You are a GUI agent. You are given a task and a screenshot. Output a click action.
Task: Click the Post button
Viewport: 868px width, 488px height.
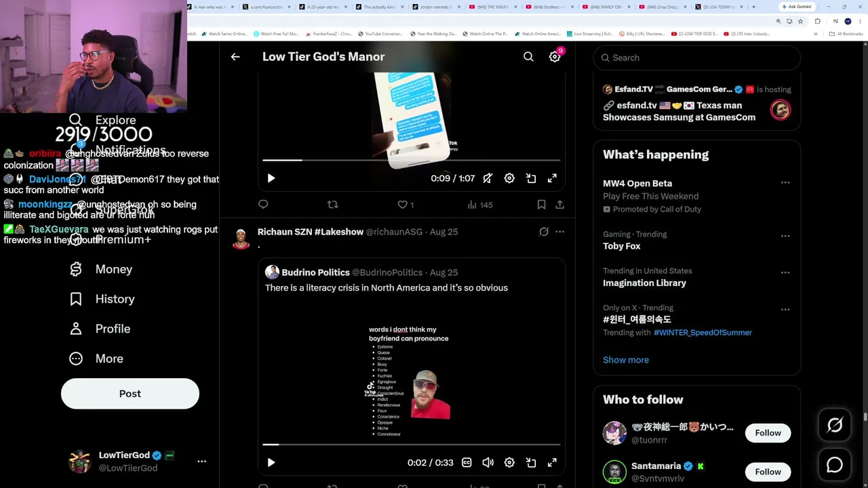(x=130, y=394)
